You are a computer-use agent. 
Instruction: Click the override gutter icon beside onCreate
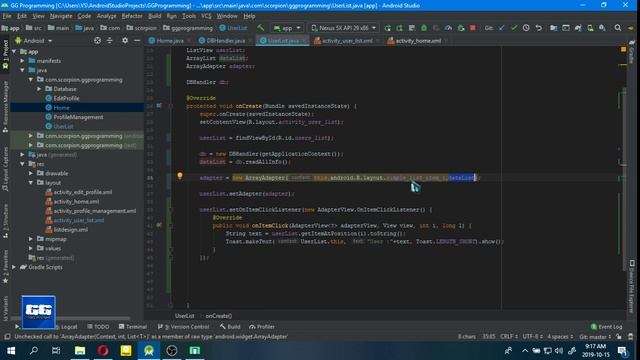[x=159, y=106]
